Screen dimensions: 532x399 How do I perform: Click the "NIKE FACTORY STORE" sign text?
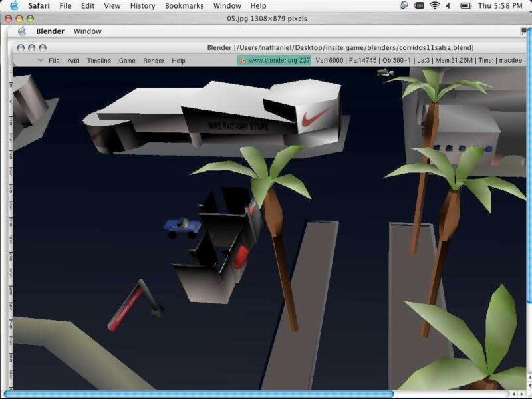tap(238, 126)
